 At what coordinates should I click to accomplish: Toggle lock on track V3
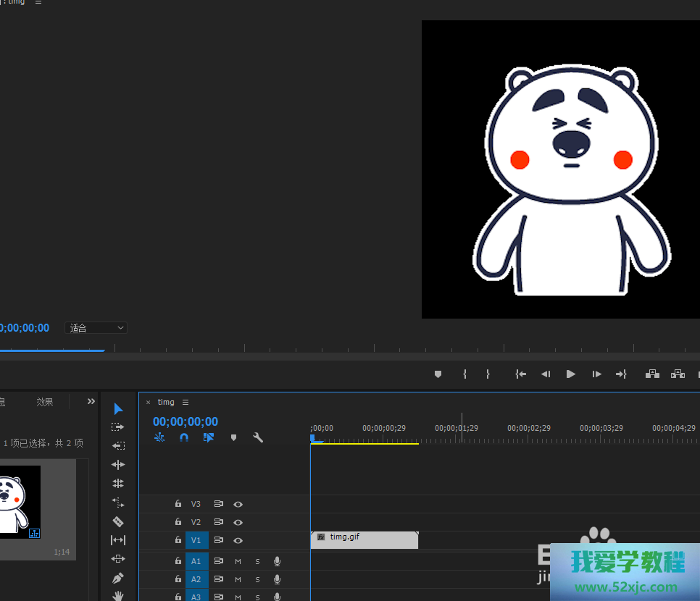point(178,504)
